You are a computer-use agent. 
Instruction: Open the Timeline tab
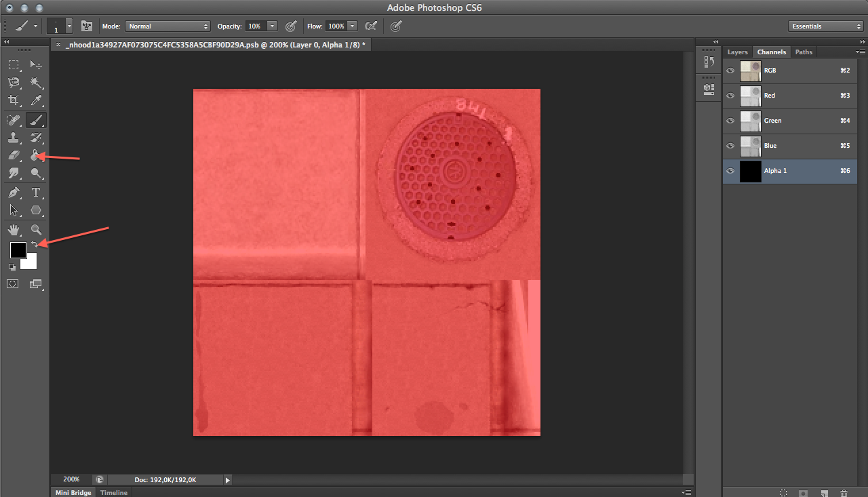pos(114,493)
